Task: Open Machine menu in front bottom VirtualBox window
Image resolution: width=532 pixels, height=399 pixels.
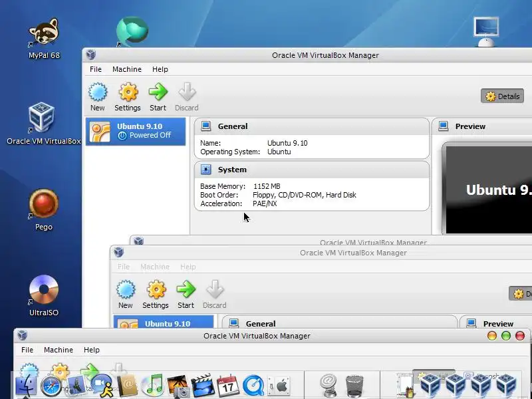Action: pyautogui.click(x=59, y=350)
